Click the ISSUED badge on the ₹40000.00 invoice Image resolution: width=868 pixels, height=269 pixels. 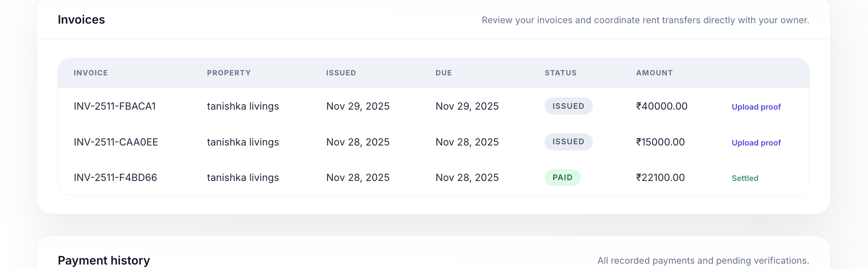tap(568, 106)
